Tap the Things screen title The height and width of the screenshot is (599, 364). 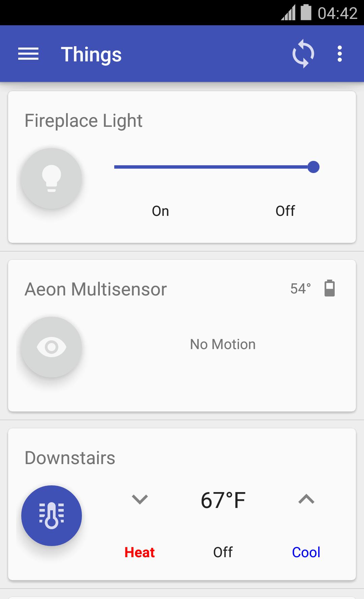click(91, 54)
